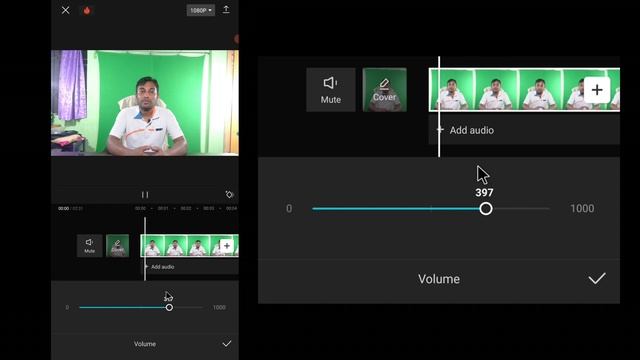The height and width of the screenshot is (360, 640).
Task: Confirm volume with checkmark in phone view
Action: (227, 344)
